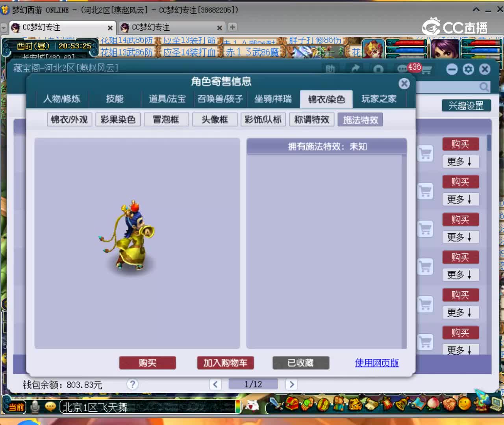Select the 彩果染色 sub-tab
The width and height of the screenshot is (504, 425).
click(118, 119)
